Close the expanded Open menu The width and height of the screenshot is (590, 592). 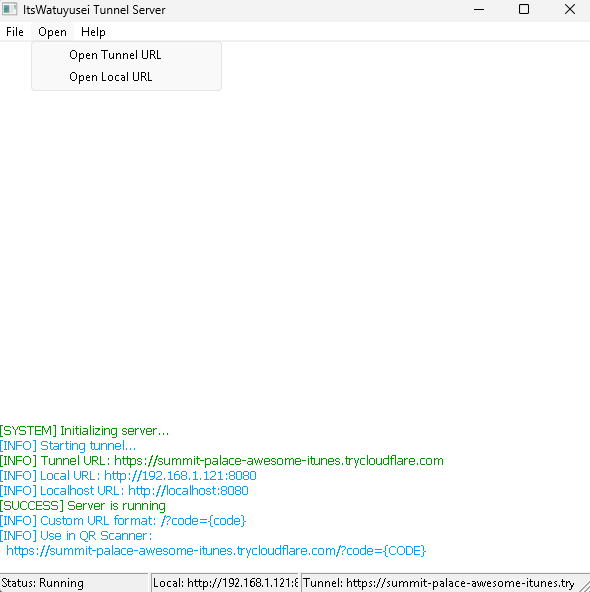click(52, 32)
